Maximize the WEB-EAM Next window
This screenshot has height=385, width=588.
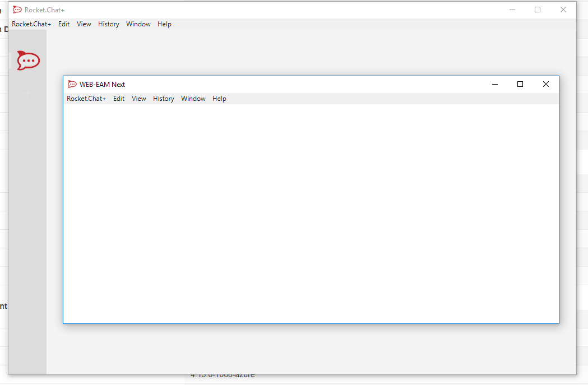coord(520,84)
